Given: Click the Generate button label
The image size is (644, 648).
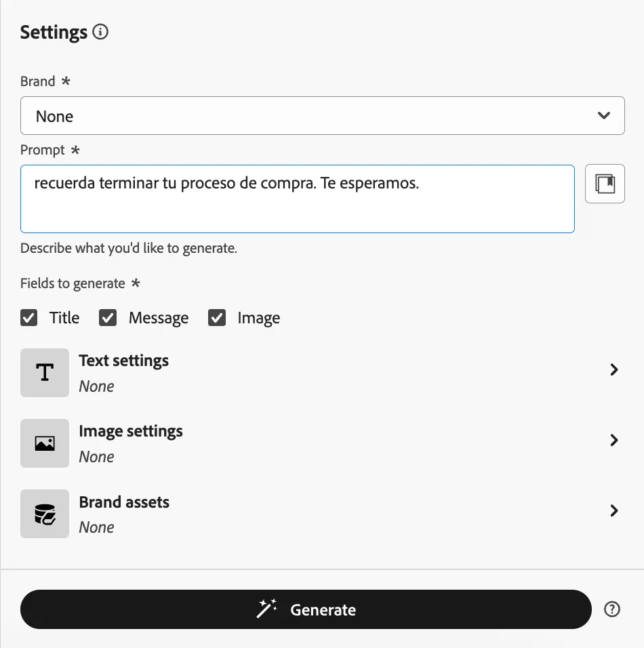Looking at the screenshot, I should (x=323, y=610).
